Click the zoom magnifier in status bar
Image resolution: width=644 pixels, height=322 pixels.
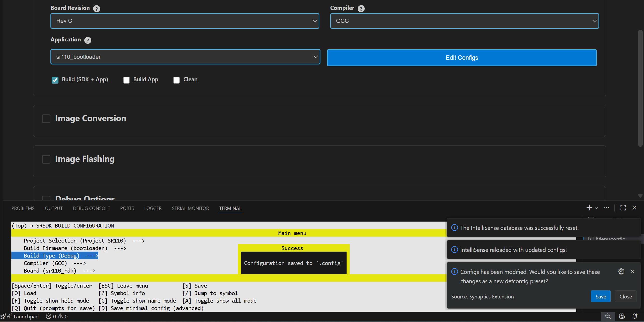pos(608,316)
